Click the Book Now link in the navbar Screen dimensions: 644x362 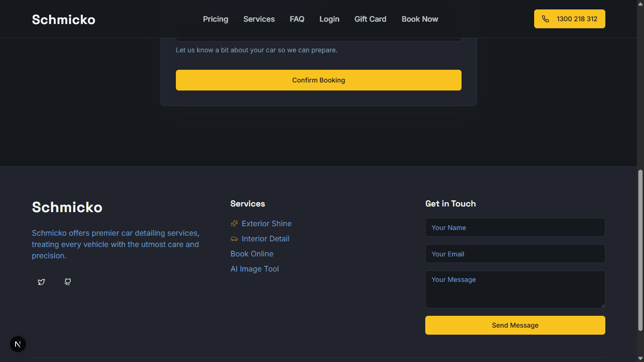pos(420,19)
